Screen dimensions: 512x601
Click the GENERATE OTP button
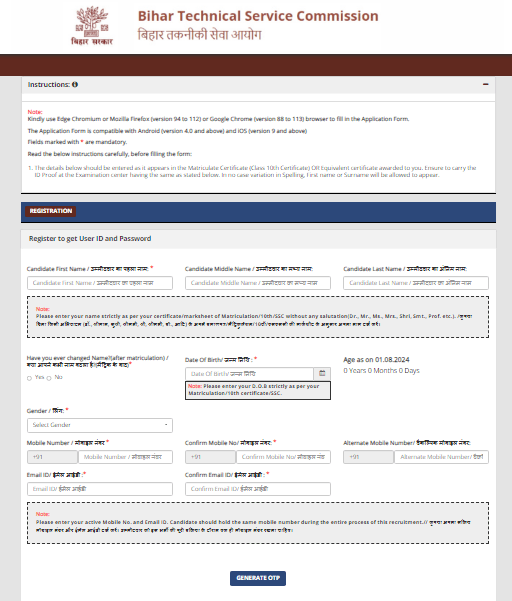coord(258,578)
